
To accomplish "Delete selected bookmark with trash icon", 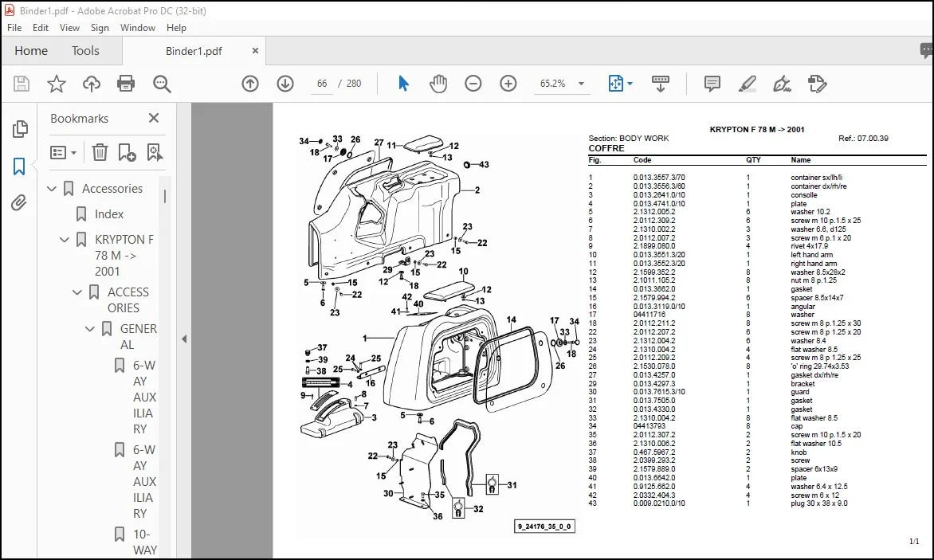I will (x=100, y=153).
